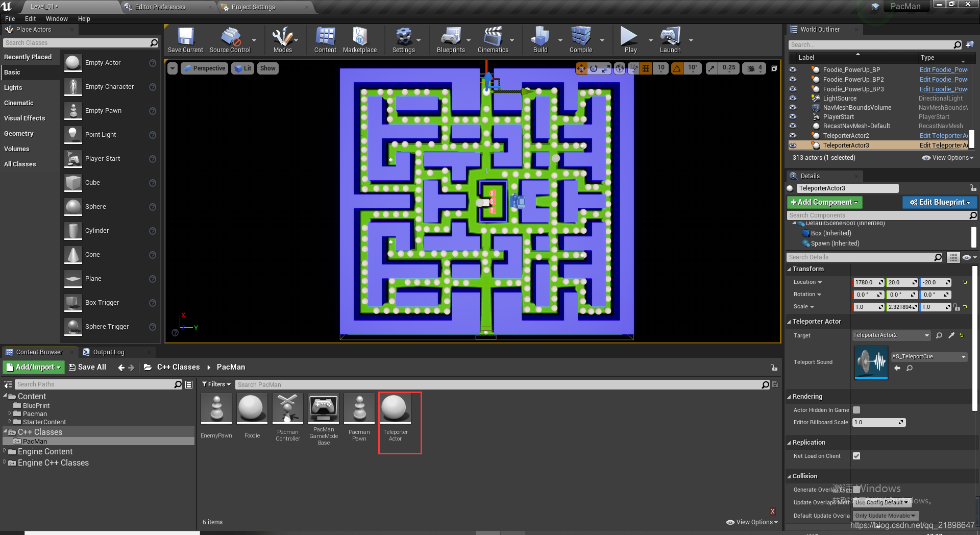Open the File menu

[x=10, y=18]
